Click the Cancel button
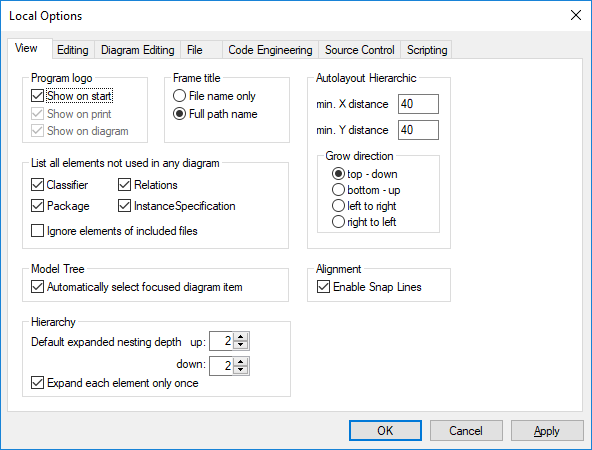This screenshot has width=592, height=450. (x=466, y=430)
